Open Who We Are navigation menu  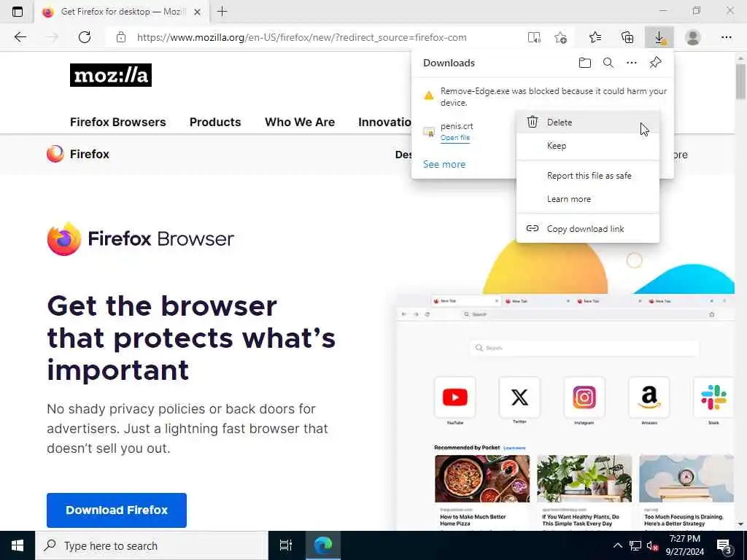[x=300, y=122]
